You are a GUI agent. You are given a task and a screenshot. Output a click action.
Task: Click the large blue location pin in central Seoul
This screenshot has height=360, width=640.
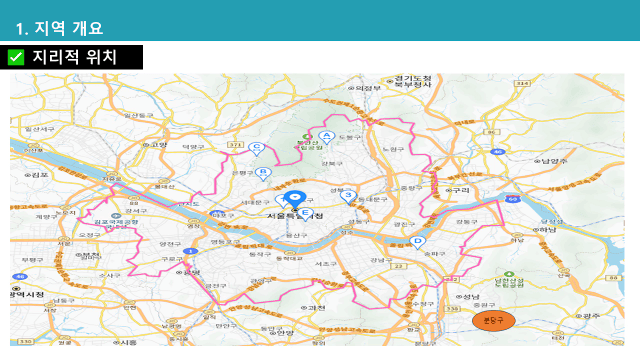click(x=295, y=200)
